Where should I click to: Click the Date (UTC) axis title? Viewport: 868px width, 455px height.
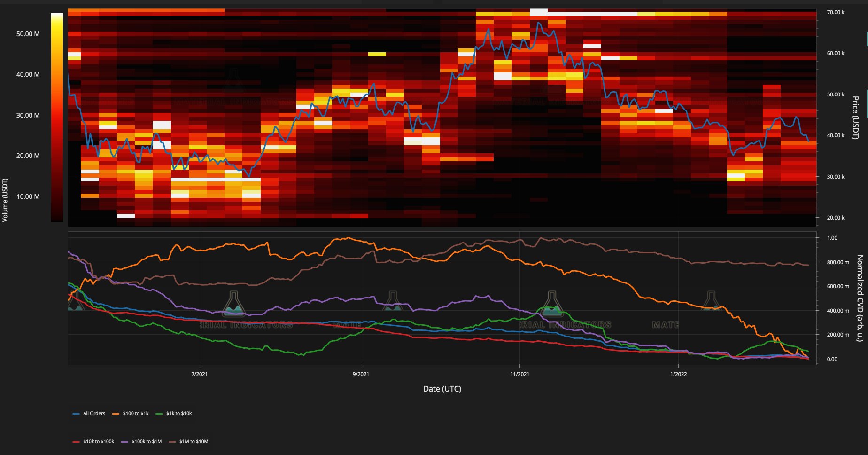pos(442,389)
